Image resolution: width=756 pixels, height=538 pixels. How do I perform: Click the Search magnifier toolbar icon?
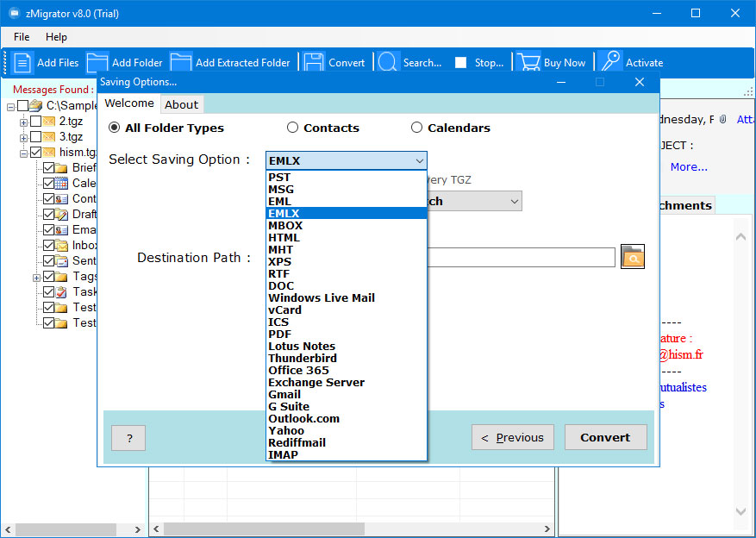point(388,63)
